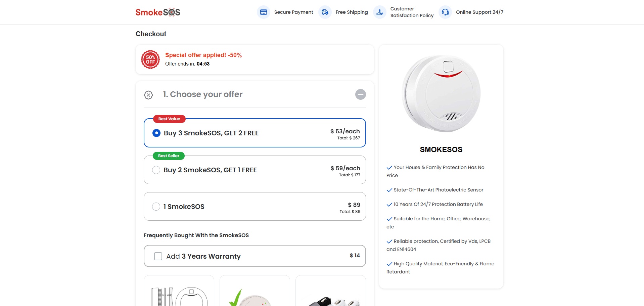Click the Online Support headset icon

(445, 12)
